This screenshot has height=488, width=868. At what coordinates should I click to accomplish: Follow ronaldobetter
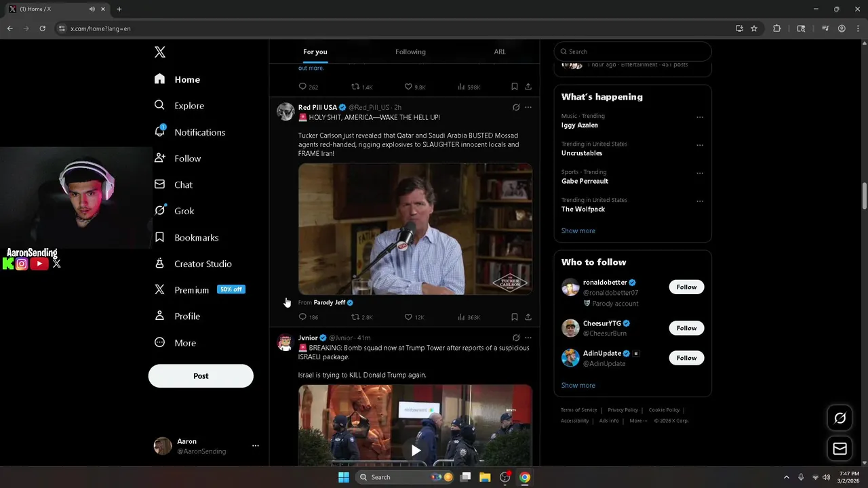686,287
